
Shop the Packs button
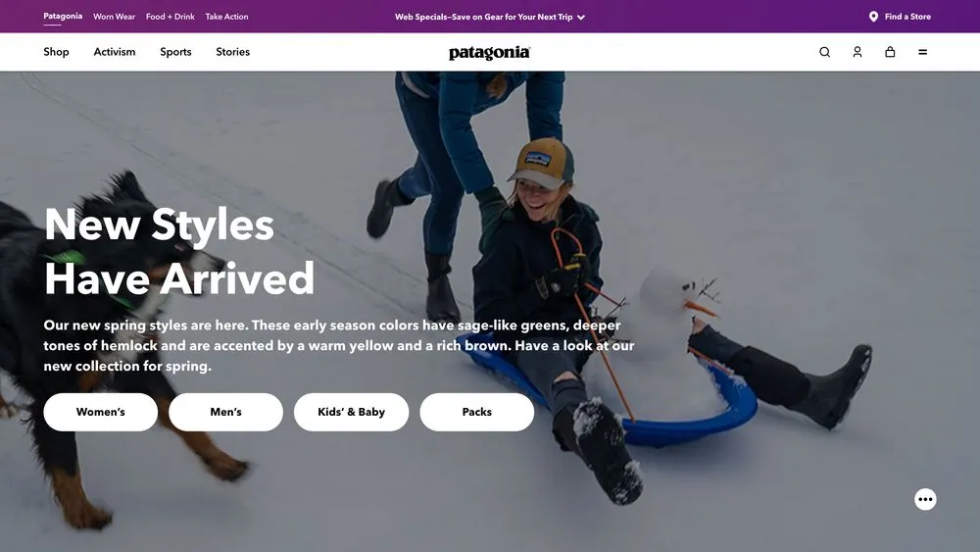[477, 412]
